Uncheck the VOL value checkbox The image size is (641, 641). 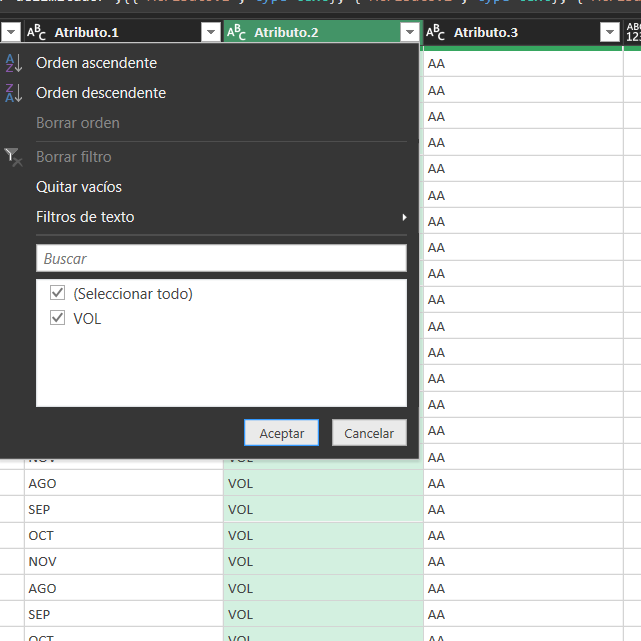57,319
